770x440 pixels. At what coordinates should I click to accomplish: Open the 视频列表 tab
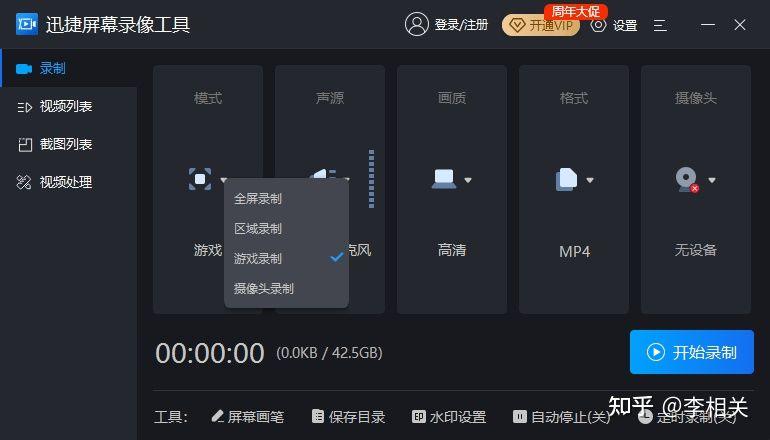coord(69,106)
